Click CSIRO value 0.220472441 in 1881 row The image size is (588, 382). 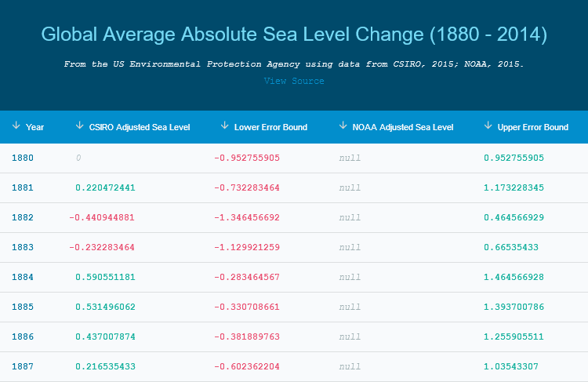pyautogui.click(x=105, y=187)
